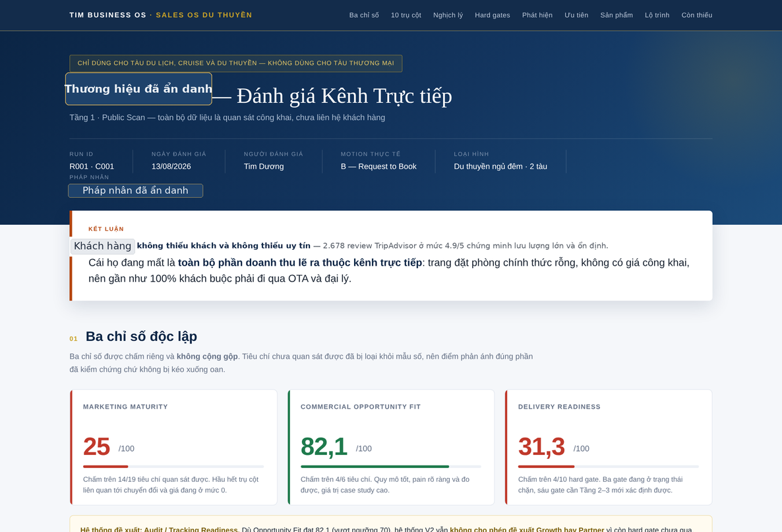Navigate to 'Ưu tiên' section

click(x=576, y=15)
